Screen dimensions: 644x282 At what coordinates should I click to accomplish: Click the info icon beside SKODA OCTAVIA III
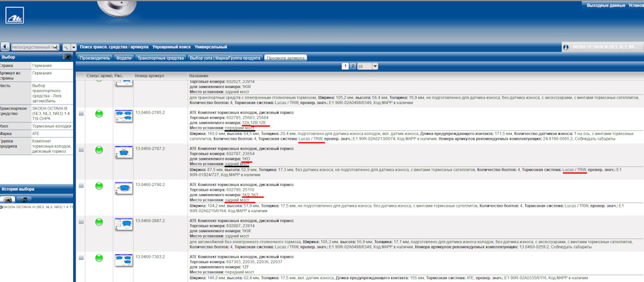click(x=566, y=47)
